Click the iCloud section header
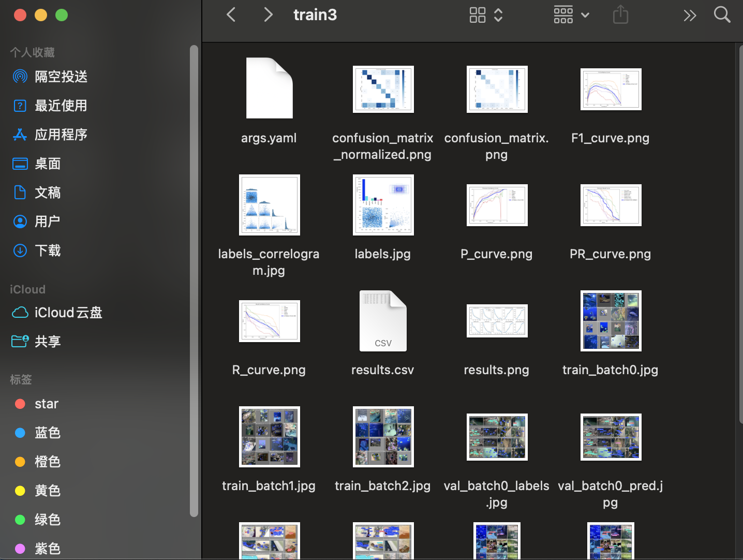Viewport: 743px width, 560px height. pos(27,289)
